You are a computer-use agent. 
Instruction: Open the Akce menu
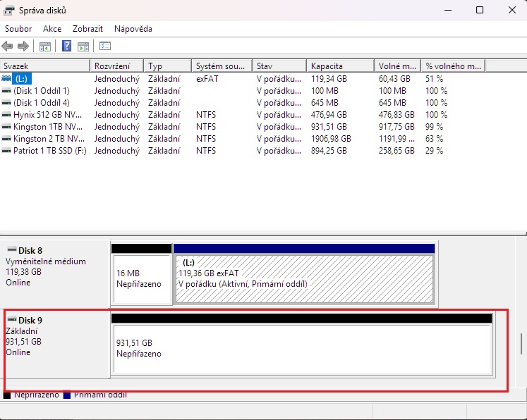[x=52, y=29]
